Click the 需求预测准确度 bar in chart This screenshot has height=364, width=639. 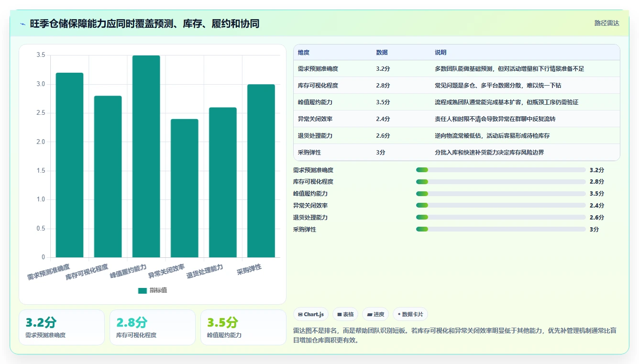click(x=69, y=165)
